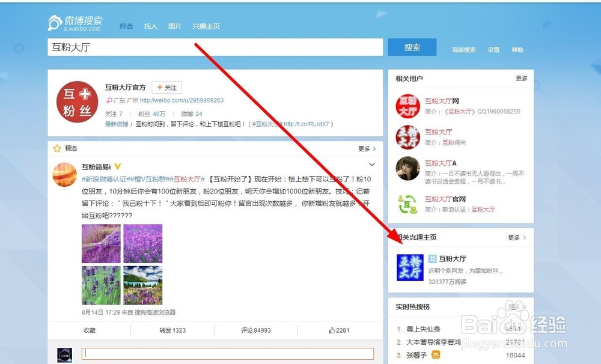Open 更多 in 相关用户 panel
The height and width of the screenshot is (364, 601).
(x=521, y=79)
